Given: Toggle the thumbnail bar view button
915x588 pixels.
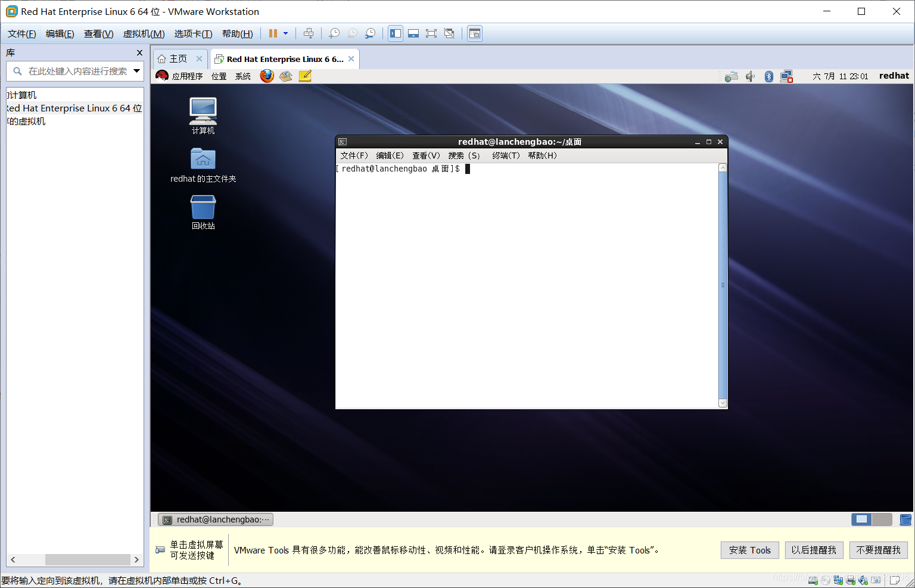Looking at the screenshot, I should [x=413, y=33].
